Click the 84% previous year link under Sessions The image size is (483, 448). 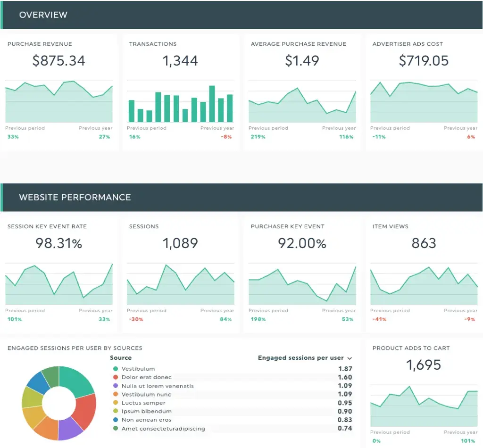tap(225, 319)
